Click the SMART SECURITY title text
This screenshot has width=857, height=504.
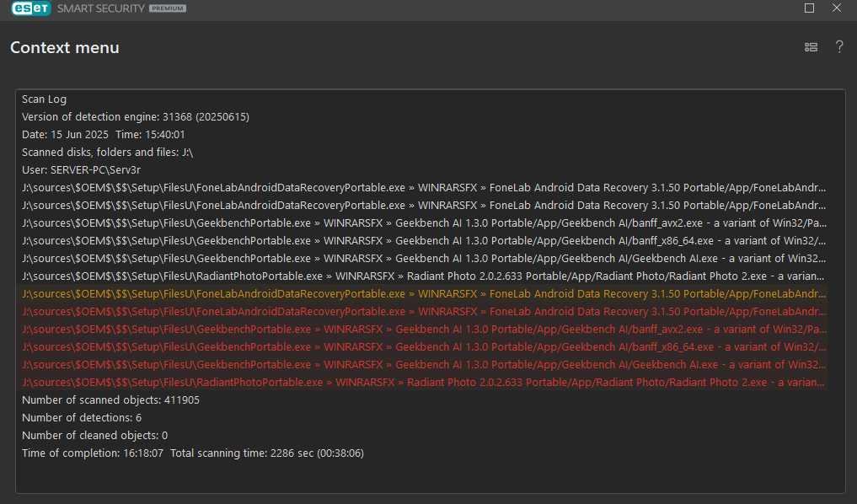click(x=101, y=8)
